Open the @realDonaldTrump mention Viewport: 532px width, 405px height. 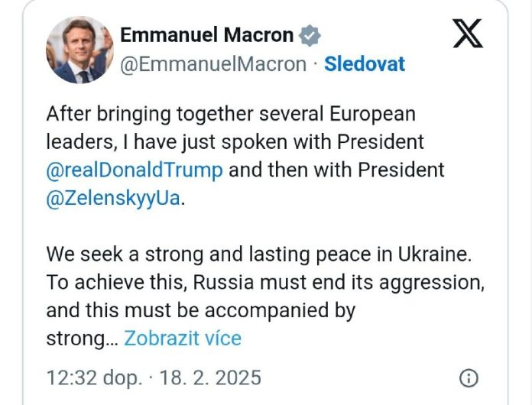click(135, 169)
